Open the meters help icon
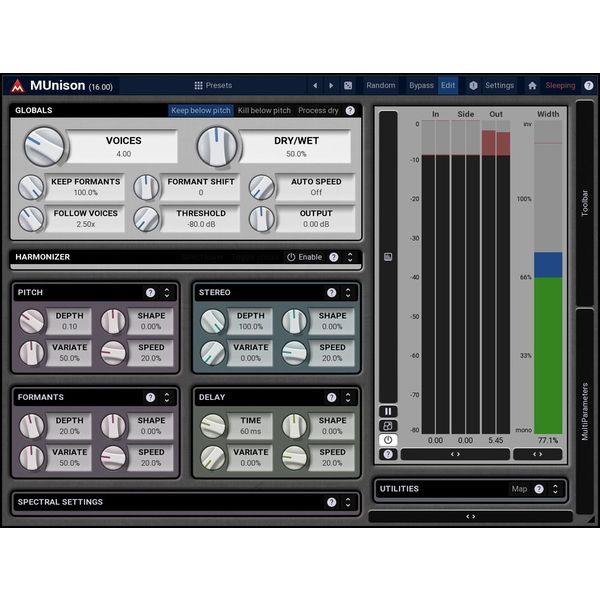This screenshot has width=600, height=600. (x=388, y=454)
